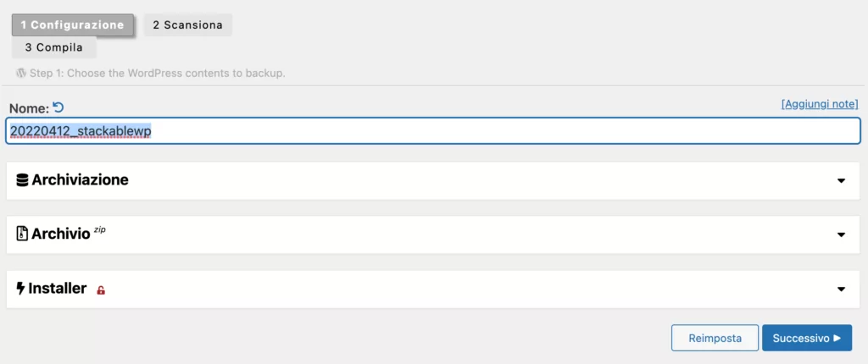Expand the Installer panel using its arrow
868x364 pixels.
point(841,289)
